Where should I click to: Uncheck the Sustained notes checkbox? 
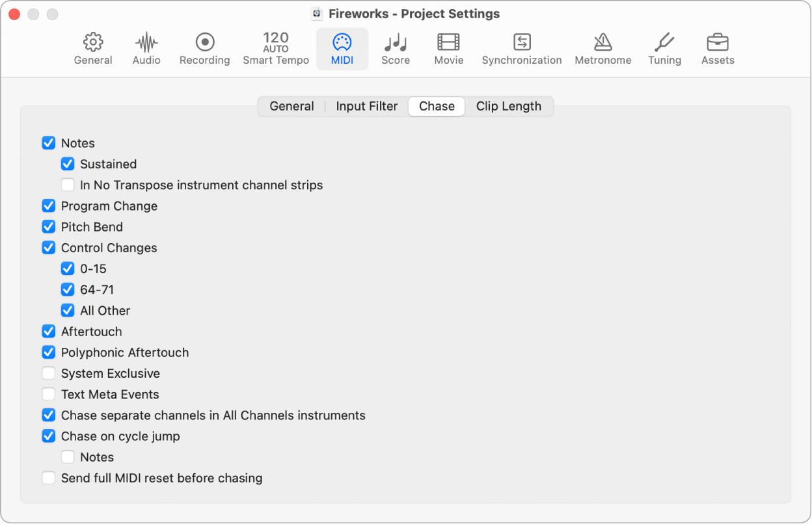pyautogui.click(x=68, y=164)
